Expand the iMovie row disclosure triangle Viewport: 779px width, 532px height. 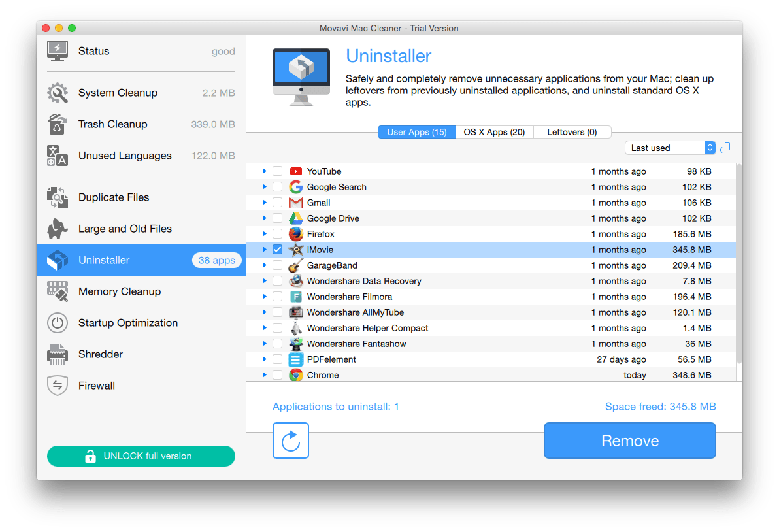pyautogui.click(x=264, y=250)
